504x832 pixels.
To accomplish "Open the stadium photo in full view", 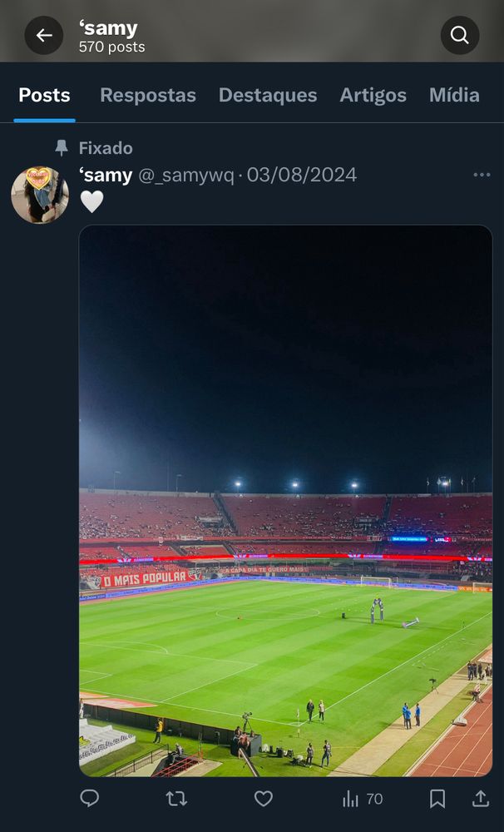I will point(286,501).
